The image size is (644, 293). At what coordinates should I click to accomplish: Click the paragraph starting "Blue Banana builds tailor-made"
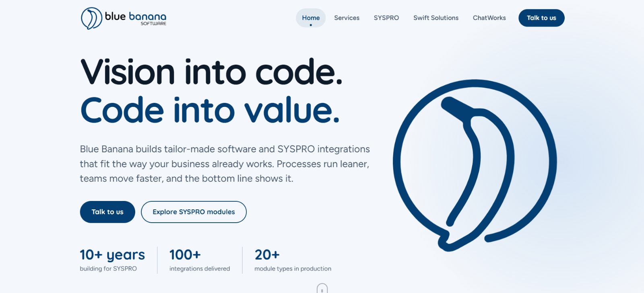pos(225,164)
